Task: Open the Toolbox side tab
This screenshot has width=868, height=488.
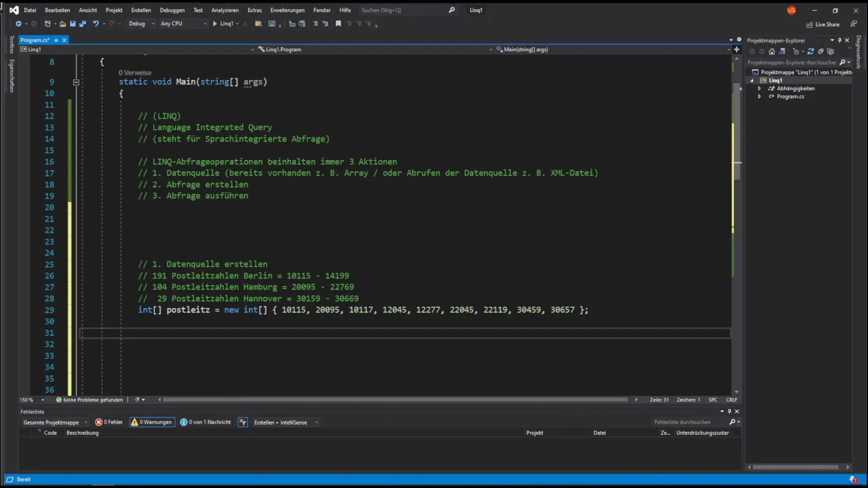Action: click(x=12, y=45)
